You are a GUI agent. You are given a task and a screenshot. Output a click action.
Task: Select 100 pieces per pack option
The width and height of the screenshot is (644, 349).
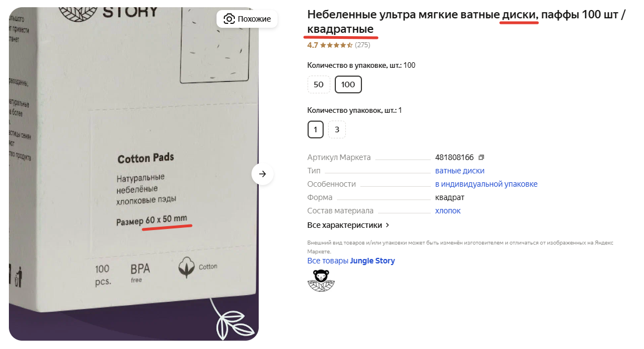[348, 84]
